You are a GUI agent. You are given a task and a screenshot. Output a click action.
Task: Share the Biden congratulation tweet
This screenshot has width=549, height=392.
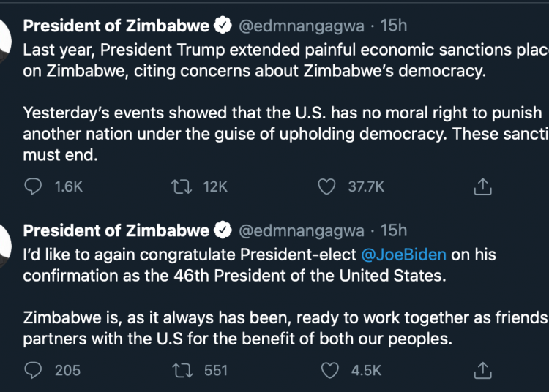[482, 370]
